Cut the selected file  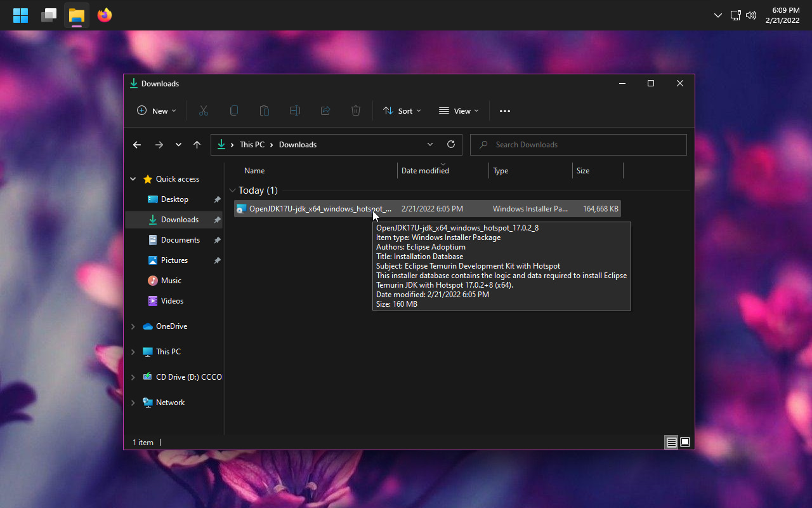click(x=204, y=110)
